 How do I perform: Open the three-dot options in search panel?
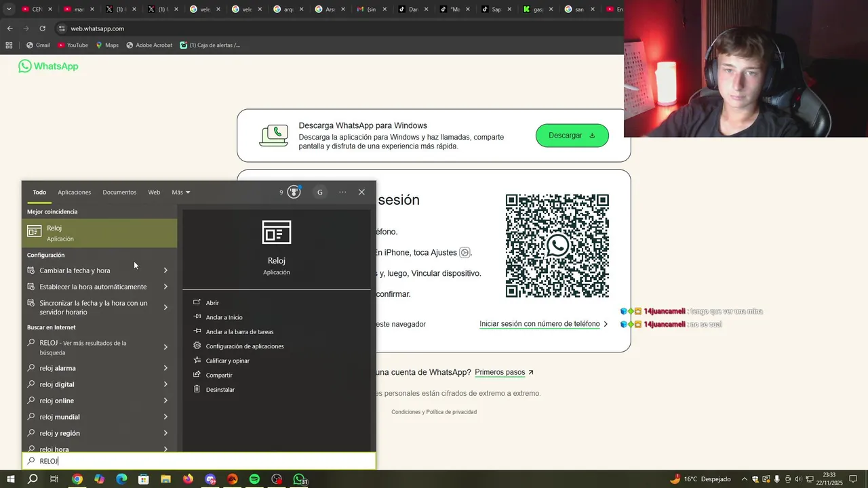pyautogui.click(x=342, y=192)
